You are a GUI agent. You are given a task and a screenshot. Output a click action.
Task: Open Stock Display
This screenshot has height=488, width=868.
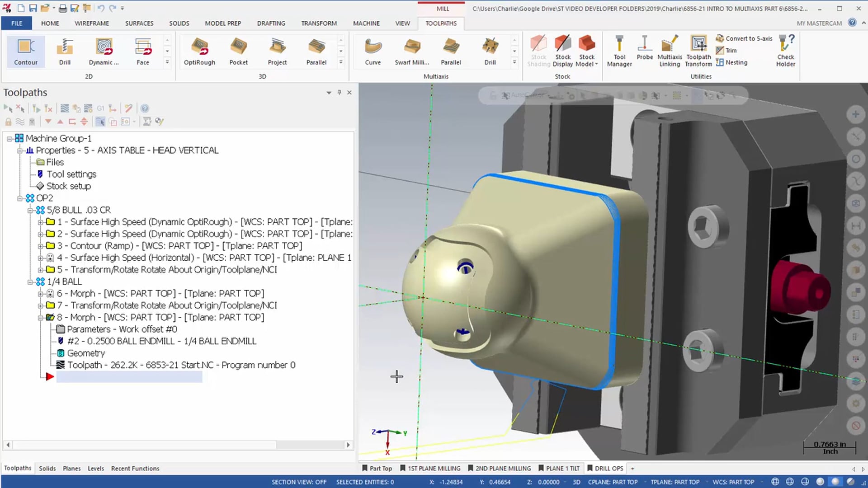click(563, 51)
